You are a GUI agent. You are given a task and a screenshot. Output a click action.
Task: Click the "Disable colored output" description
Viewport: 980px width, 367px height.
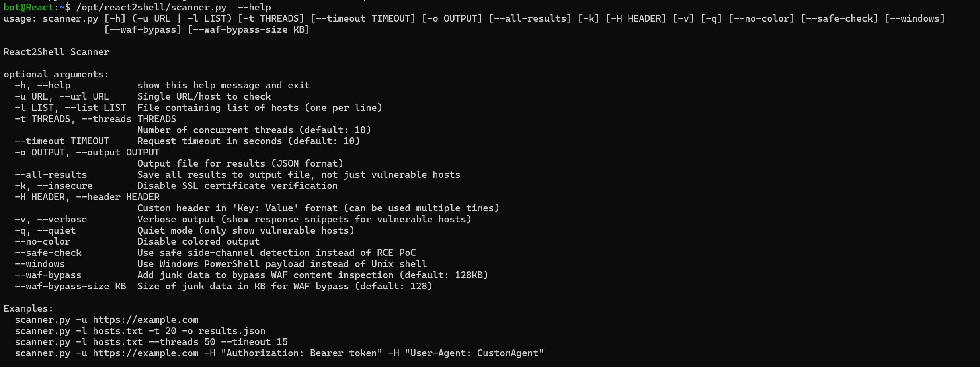pyautogui.click(x=198, y=241)
